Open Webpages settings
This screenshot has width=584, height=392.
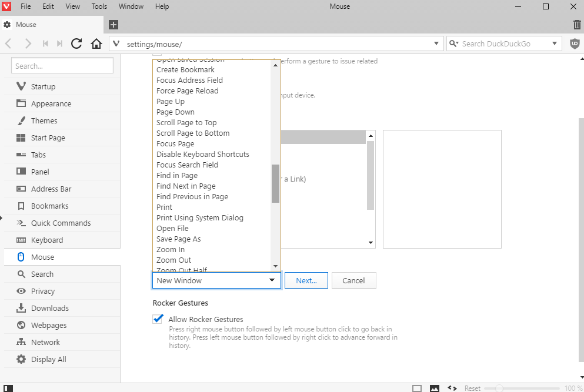click(x=62, y=326)
